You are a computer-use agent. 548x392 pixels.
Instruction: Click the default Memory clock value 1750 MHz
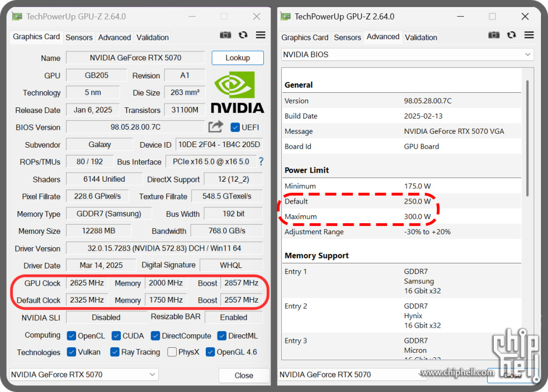coord(166,300)
